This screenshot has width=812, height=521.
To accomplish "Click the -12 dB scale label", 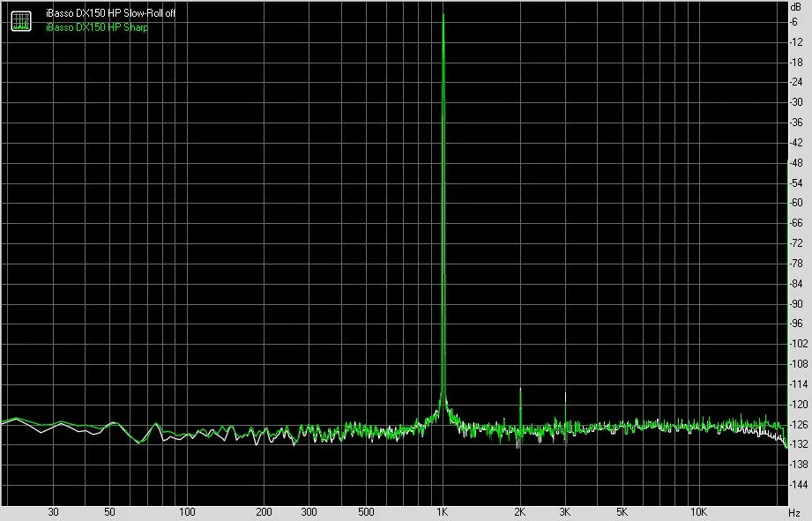I will pyautogui.click(x=796, y=42).
